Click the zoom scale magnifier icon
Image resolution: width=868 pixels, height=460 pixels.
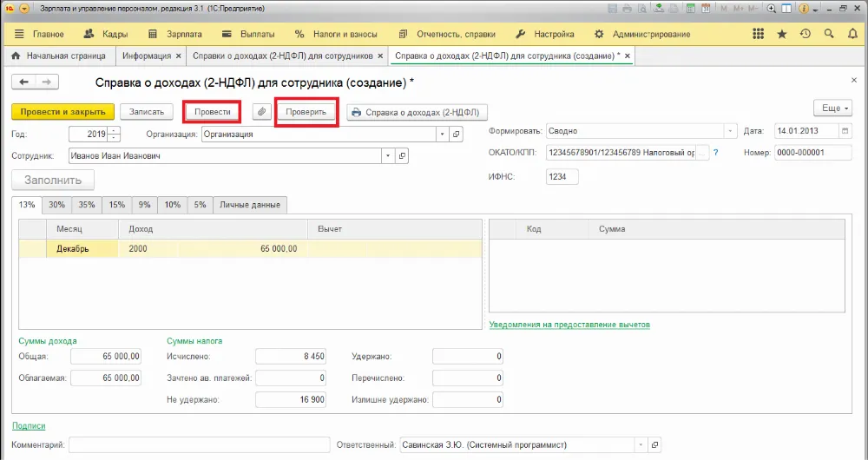772,9
